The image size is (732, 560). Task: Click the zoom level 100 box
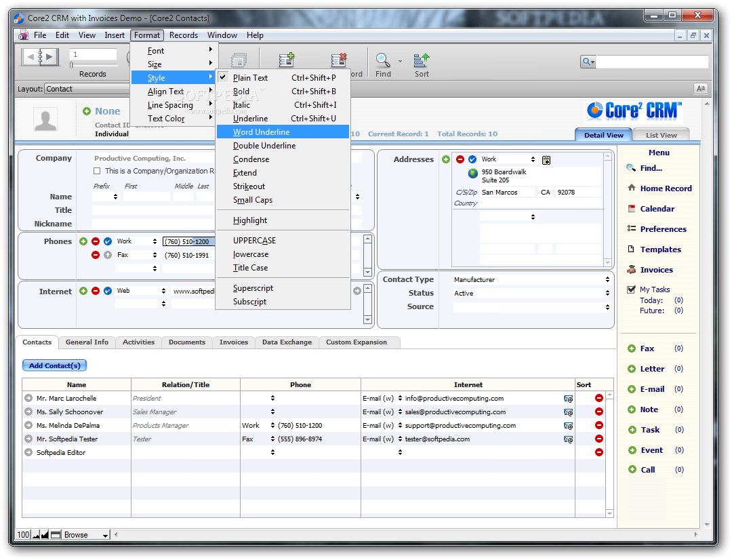(x=23, y=535)
